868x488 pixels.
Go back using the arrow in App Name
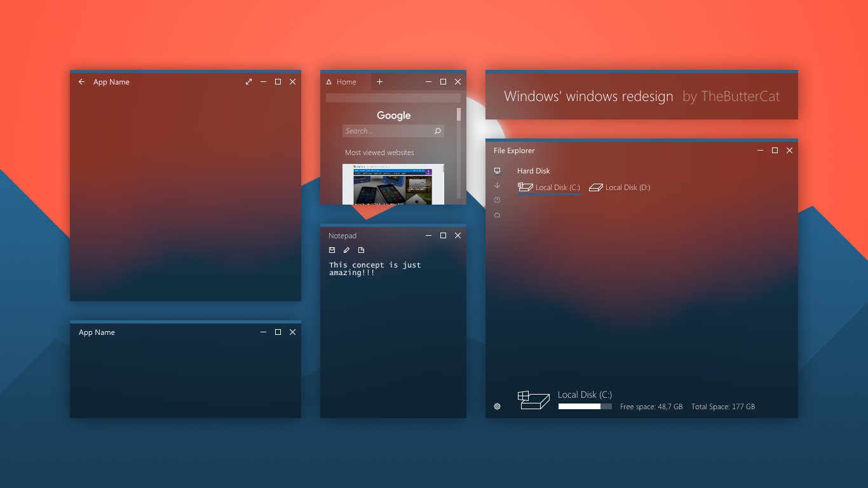(81, 81)
